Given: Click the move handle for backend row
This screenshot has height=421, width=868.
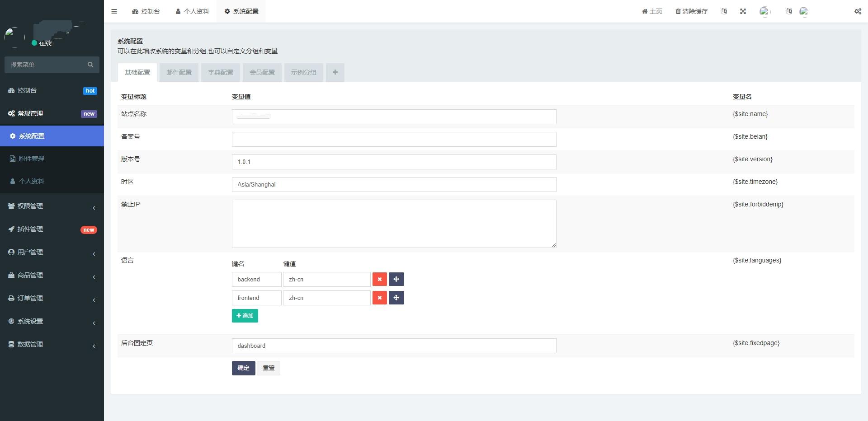Looking at the screenshot, I should point(396,279).
